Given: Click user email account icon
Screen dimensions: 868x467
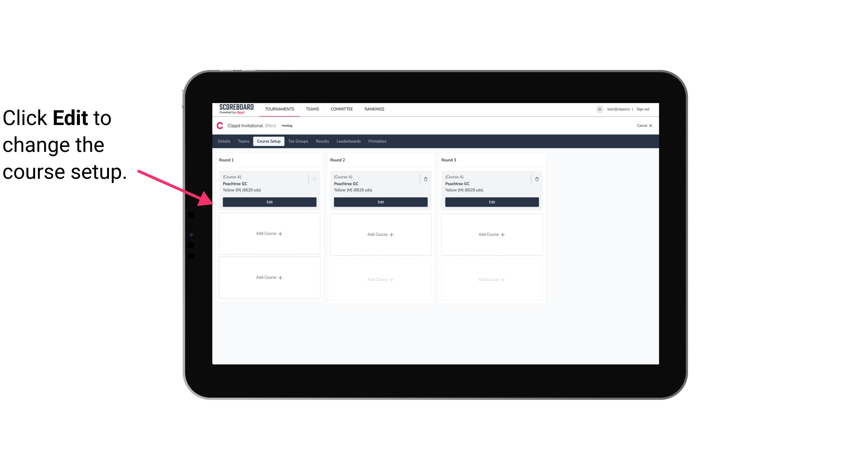Looking at the screenshot, I should [600, 109].
